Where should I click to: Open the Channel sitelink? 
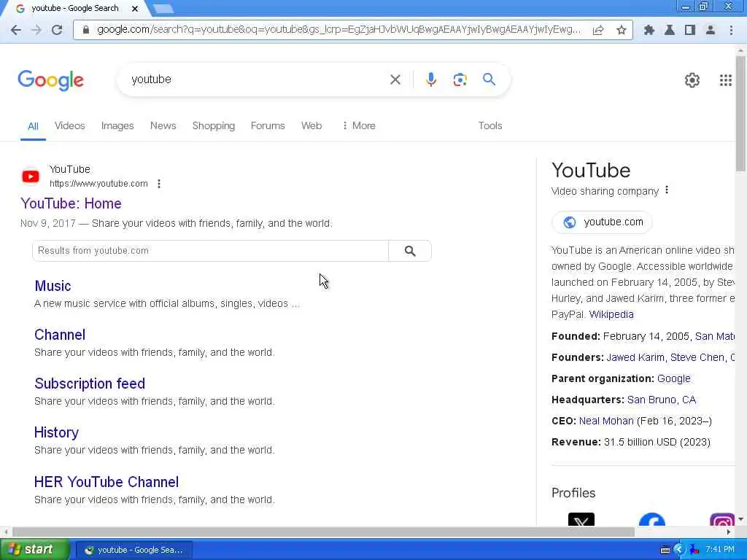point(60,335)
